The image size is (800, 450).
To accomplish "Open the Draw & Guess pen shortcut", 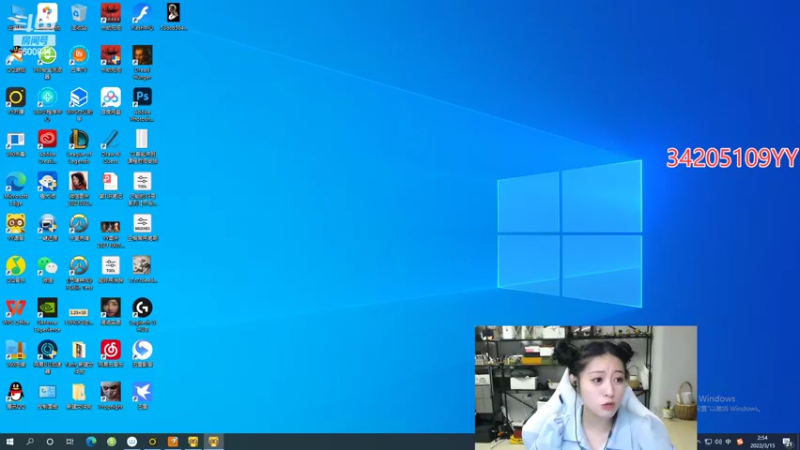I will pyautogui.click(x=111, y=146).
